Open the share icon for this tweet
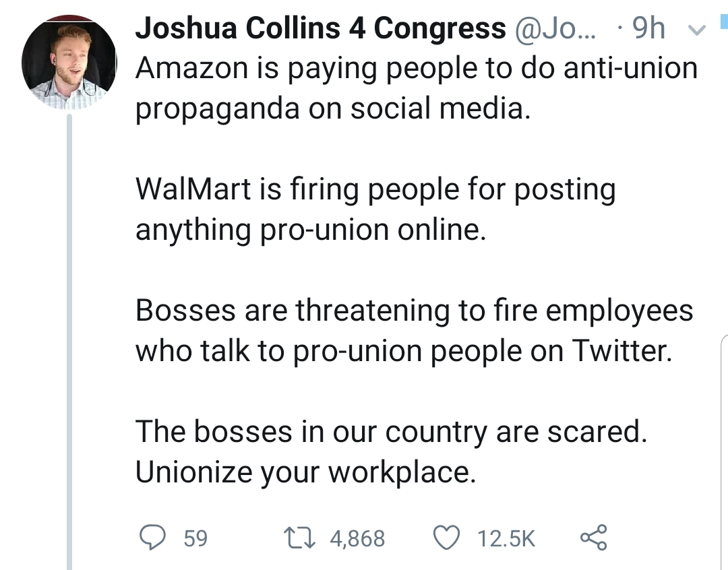 (594, 538)
